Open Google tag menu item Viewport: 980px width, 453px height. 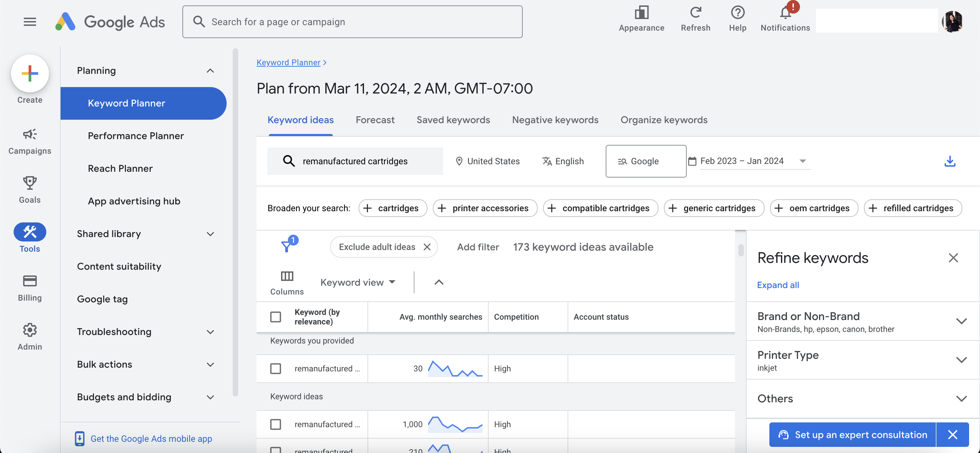pos(102,299)
